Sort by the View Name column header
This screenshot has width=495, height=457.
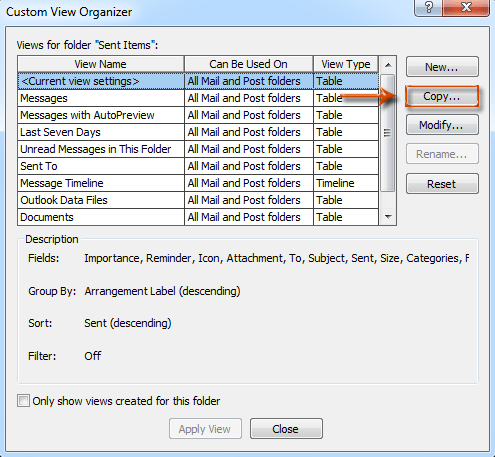(x=101, y=64)
